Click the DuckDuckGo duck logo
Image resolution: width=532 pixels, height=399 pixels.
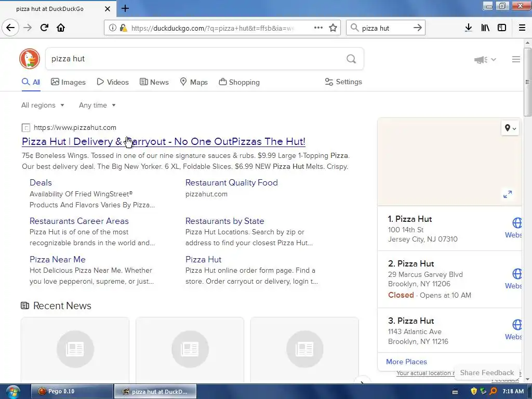[x=30, y=59]
